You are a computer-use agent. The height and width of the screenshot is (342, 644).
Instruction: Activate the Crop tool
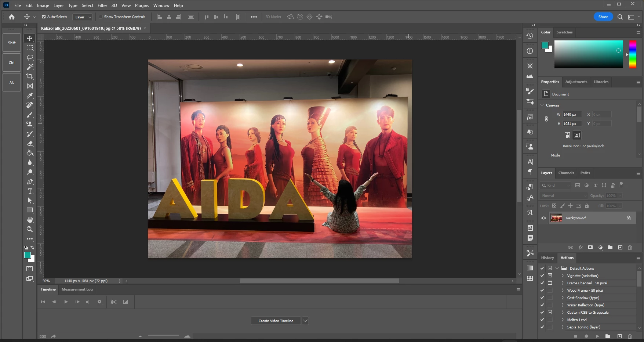click(30, 76)
